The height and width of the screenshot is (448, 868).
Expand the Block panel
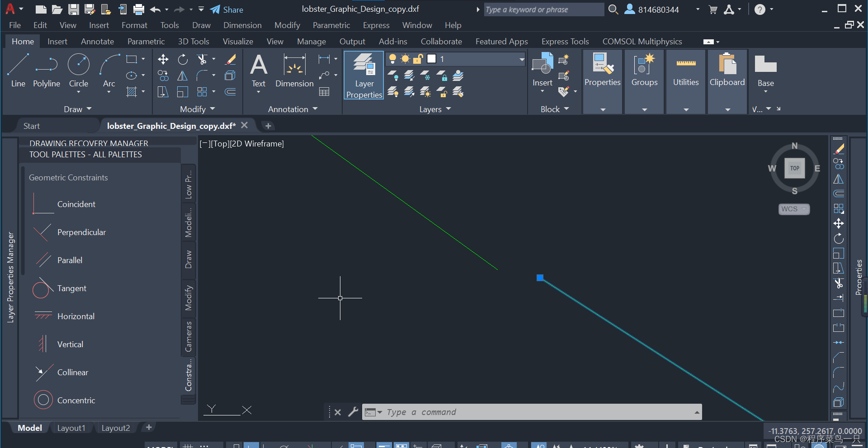[555, 109]
